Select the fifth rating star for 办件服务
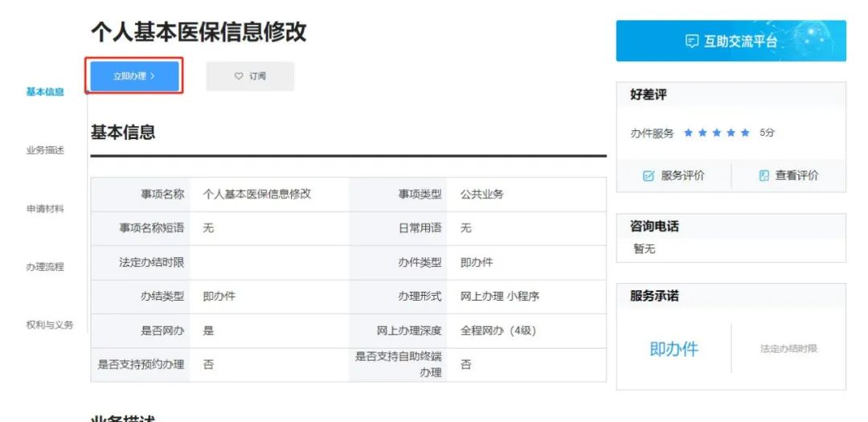Image resolution: width=868 pixels, height=422 pixels. [x=746, y=133]
